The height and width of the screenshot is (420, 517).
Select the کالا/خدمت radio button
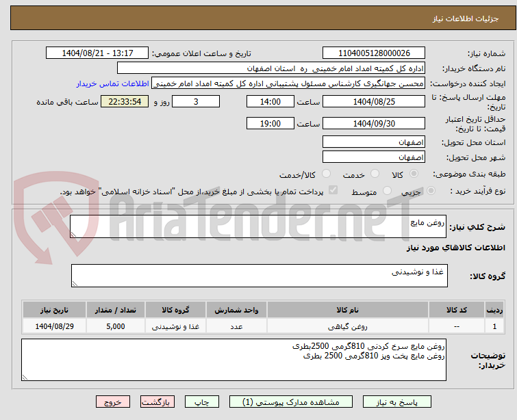click(326, 173)
